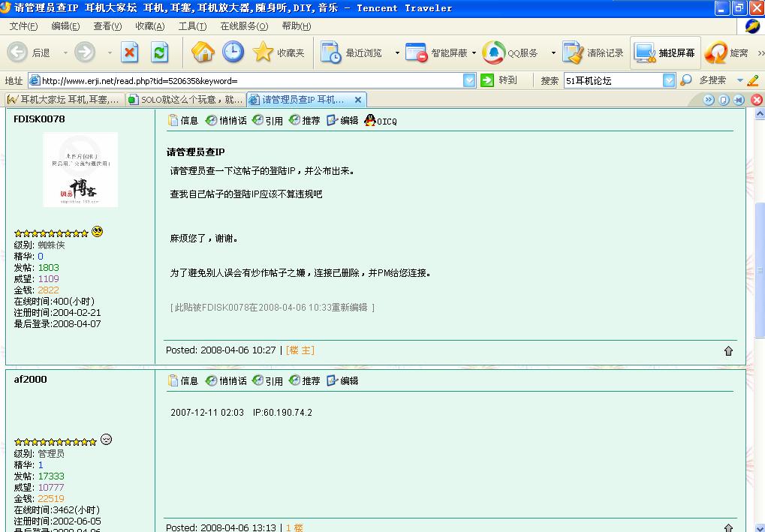The height and width of the screenshot is (532, 765).
Task: Open the 工具(T) menu
Action: pos(192,26)
